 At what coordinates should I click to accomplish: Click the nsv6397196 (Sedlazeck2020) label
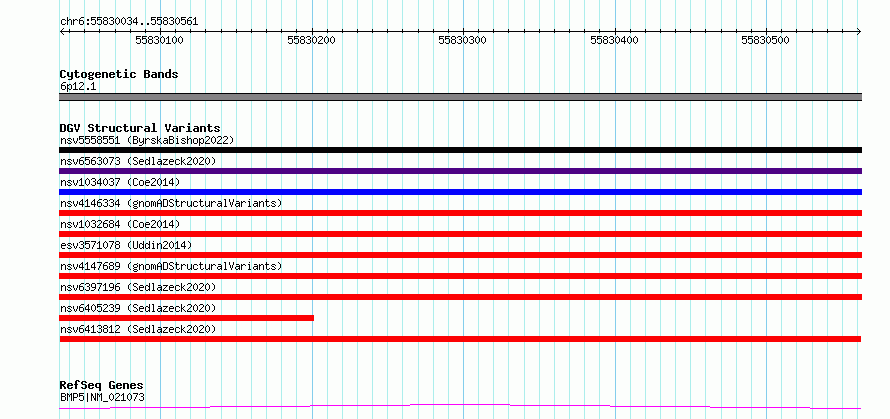point(138,287)
